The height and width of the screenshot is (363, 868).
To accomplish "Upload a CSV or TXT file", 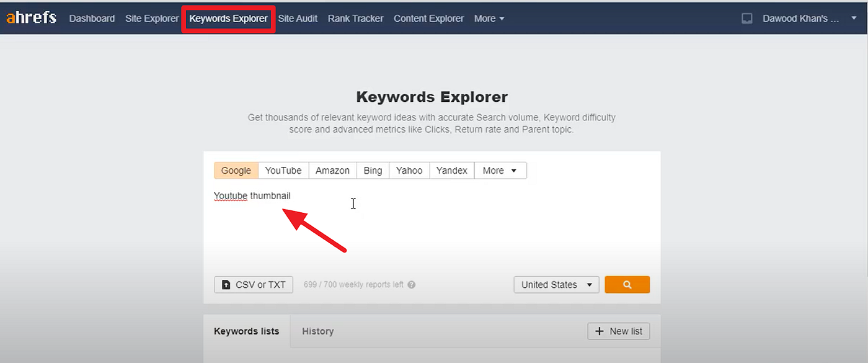I will pyautogui.click(x=254, y=285).
